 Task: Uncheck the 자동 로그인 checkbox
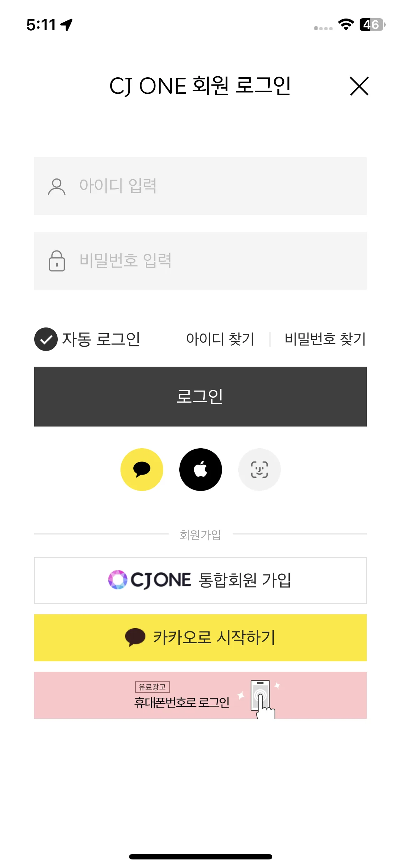46,339
